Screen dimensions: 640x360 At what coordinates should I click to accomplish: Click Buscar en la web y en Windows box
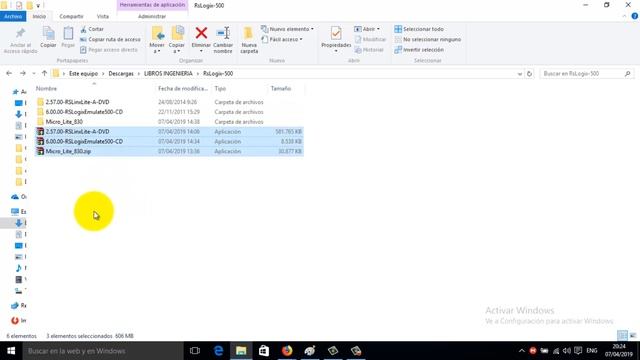pyautogui.click(x=103, y=351)
